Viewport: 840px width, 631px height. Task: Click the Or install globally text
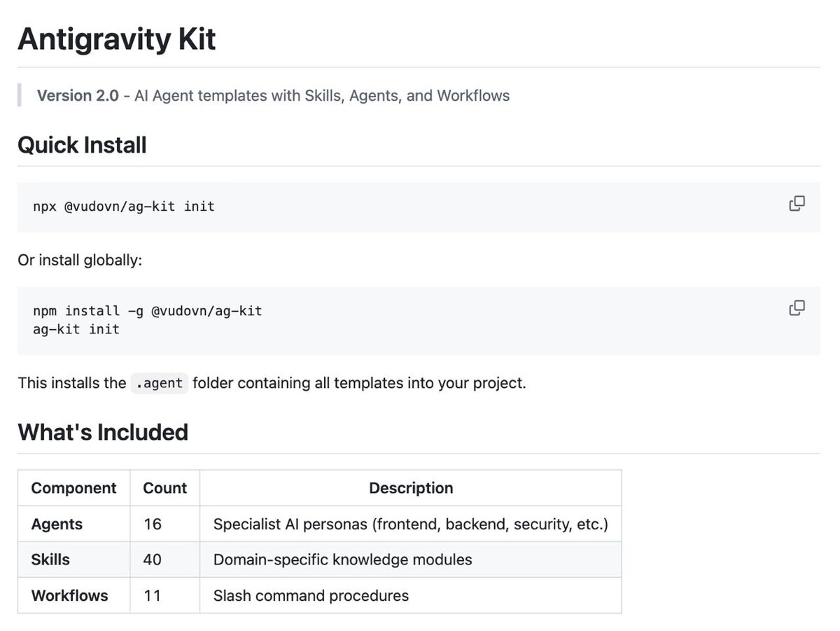pyautogui.click(x=80, y=261)
